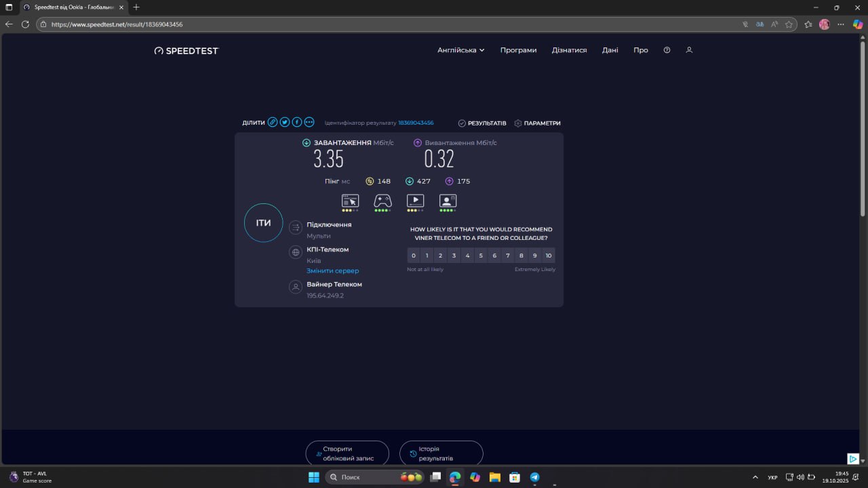Open more sharing options (three dots)
Image resolution: width=868 pixels, height=488 pixels.
[x=309, y=122]
